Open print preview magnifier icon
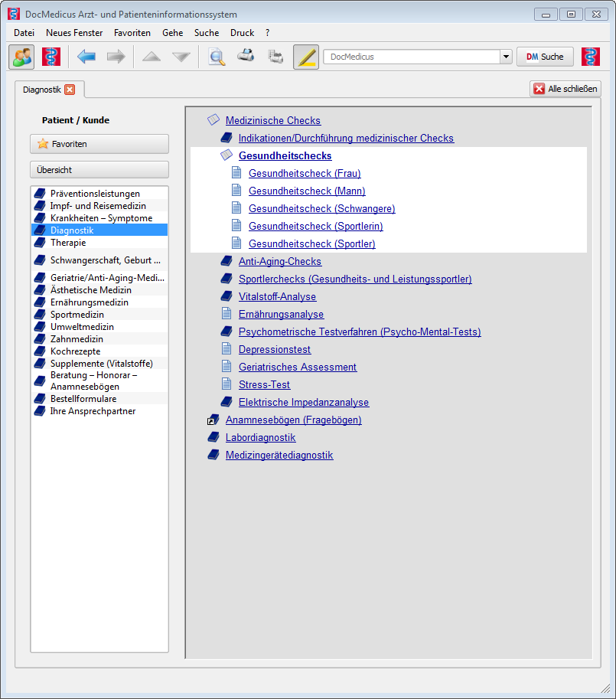This screenshot has width=616, height=699. click(x=217, y=57)
